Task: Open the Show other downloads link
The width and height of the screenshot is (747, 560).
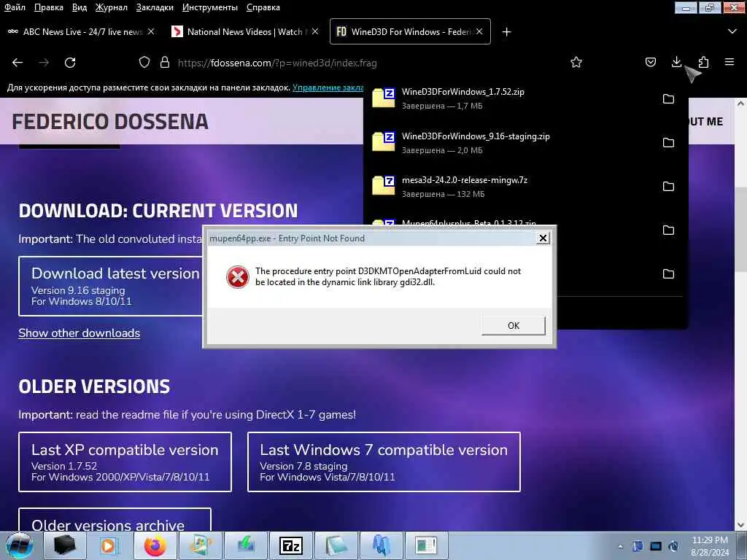Action: [x=79, y=332]
